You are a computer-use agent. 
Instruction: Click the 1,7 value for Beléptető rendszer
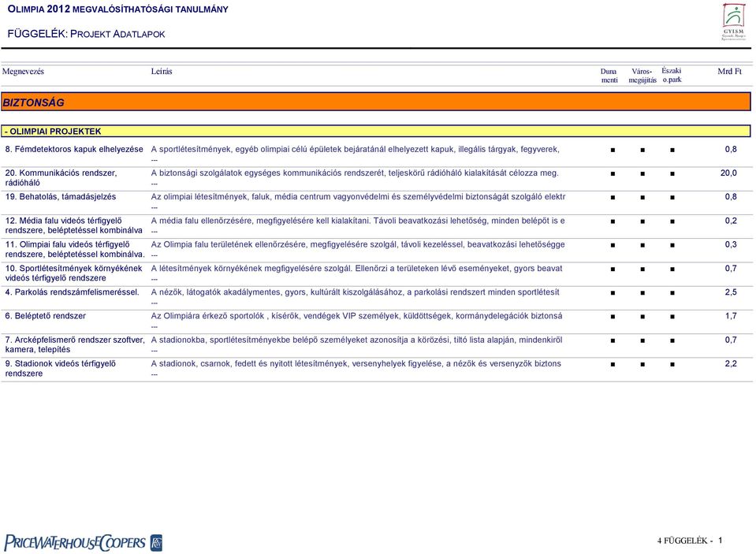coord(731,316)
